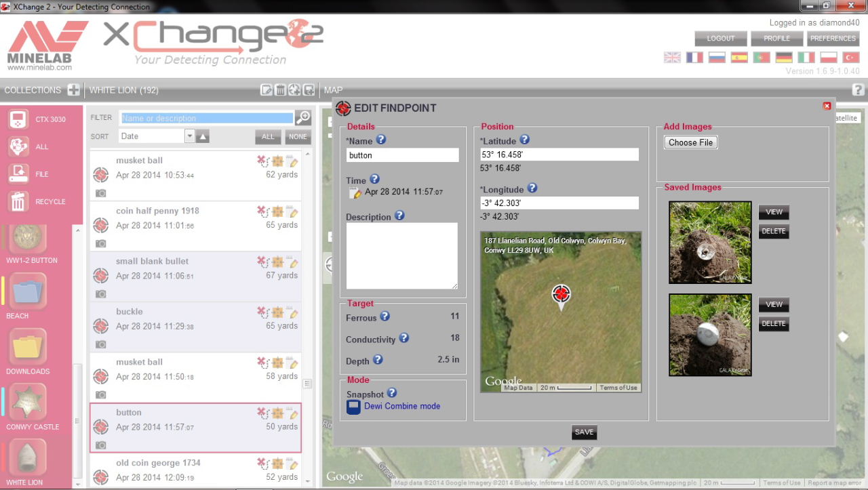868x490 pixels.
Task: Open the PROFILE page
Action: 776,39
